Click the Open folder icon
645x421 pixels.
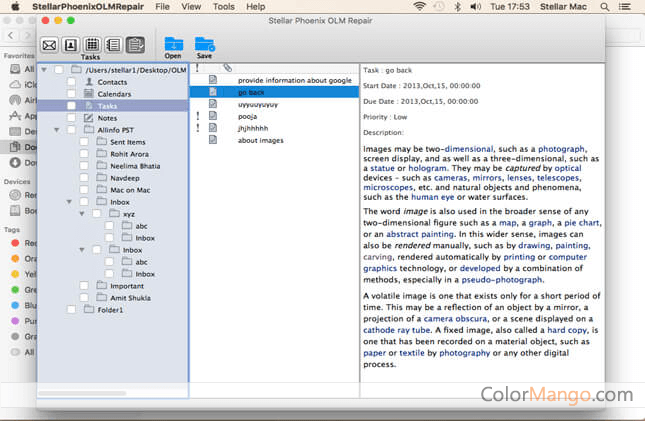[x=173, y=44]
